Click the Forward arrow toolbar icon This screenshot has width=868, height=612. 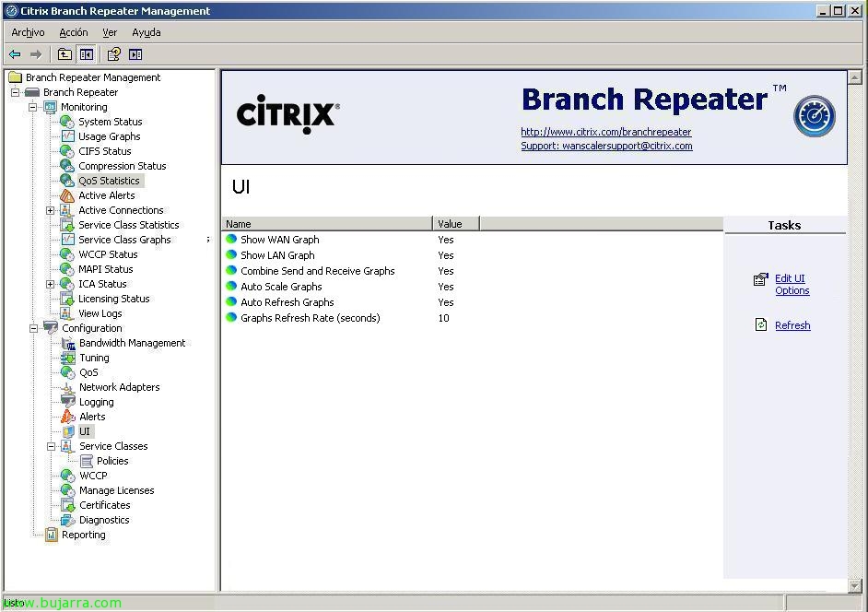[36, 54]
